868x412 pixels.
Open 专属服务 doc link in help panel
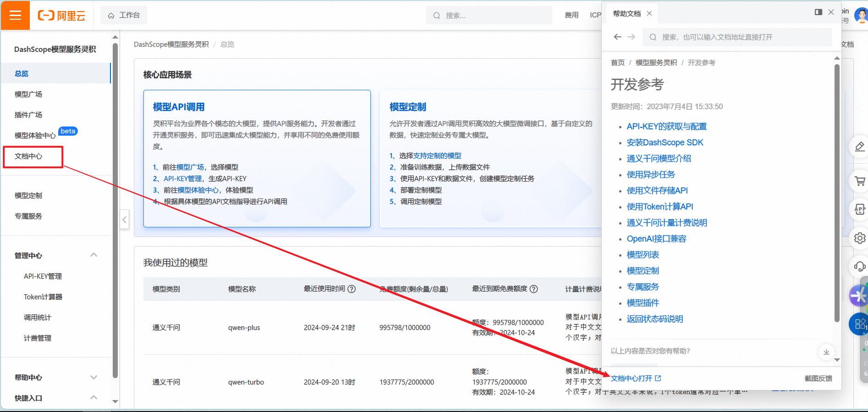coord(643,287)
